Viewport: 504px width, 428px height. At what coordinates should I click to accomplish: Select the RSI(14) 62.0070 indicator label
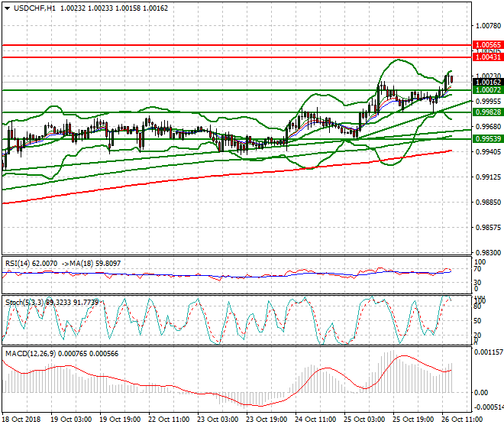(31, 263)
